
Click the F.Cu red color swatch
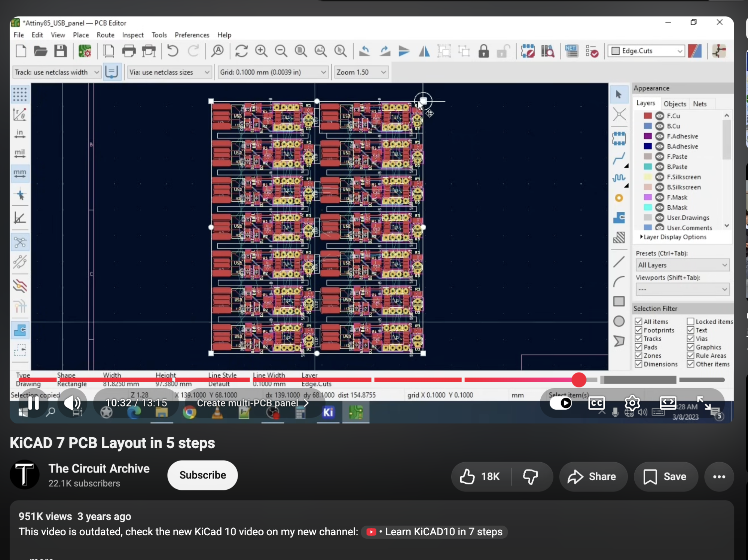[x=648, y=116]
